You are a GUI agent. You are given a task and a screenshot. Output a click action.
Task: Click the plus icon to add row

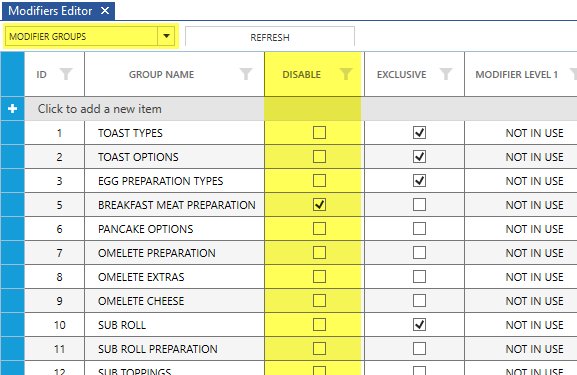coord(13,109)
